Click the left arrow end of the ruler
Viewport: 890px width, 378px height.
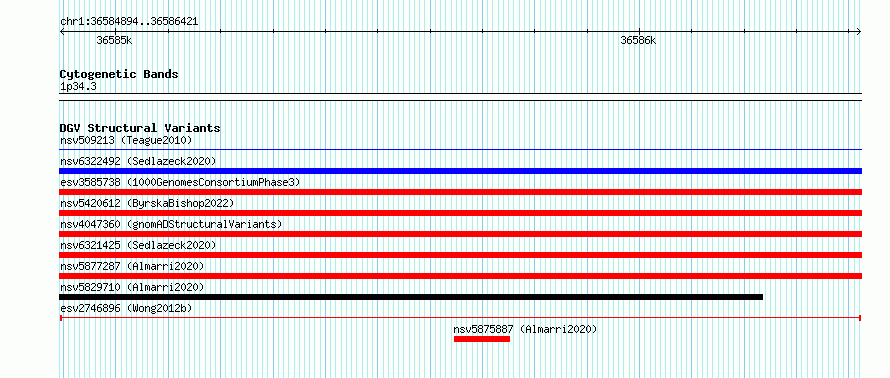62,32
